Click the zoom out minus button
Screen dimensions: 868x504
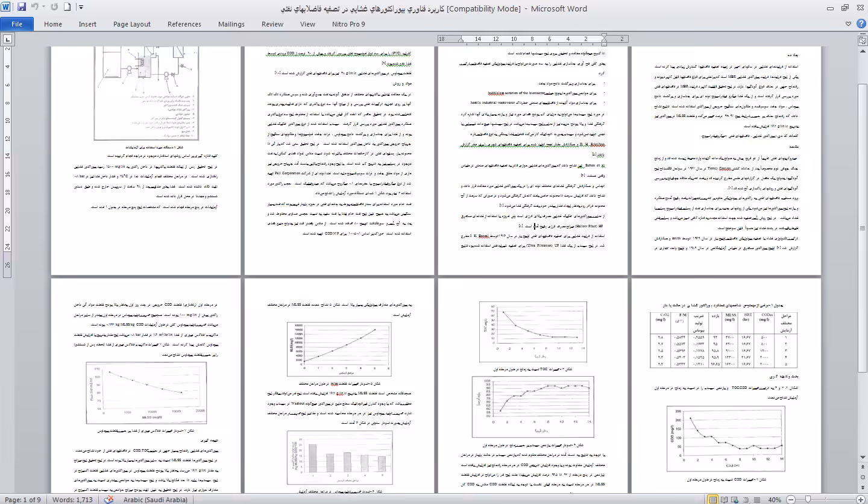coord(790,499)
